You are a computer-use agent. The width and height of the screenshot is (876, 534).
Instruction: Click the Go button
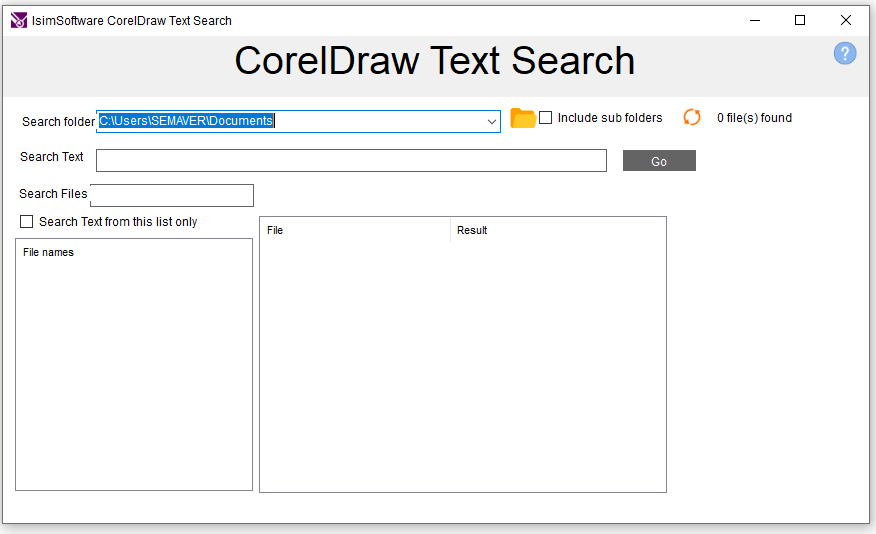[x=659, y=161]
